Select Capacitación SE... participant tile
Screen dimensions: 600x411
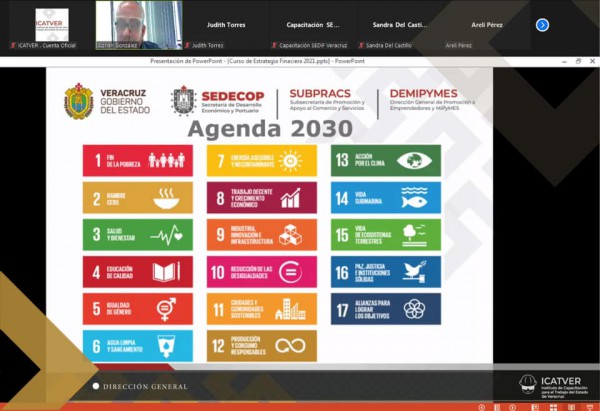313,25
